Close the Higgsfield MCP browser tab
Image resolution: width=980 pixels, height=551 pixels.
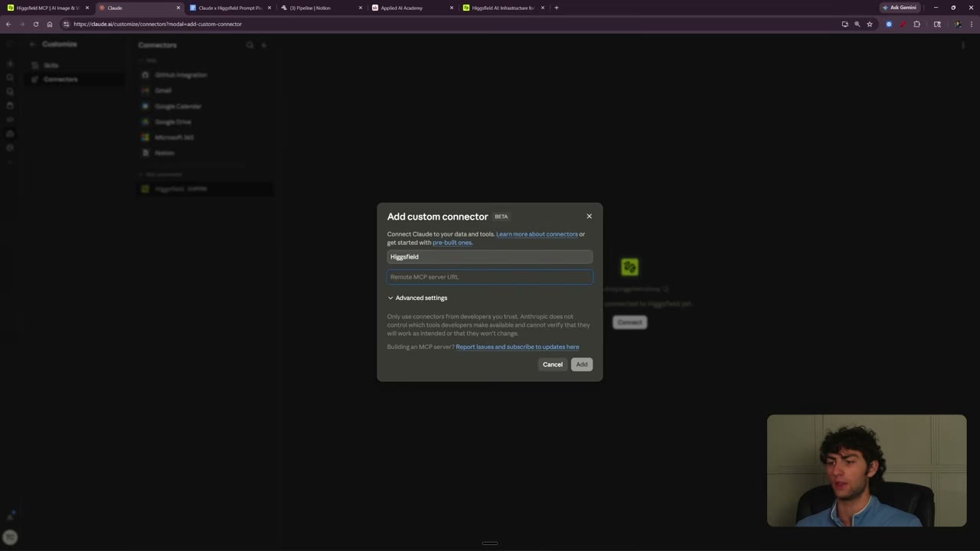click(87, 8)
